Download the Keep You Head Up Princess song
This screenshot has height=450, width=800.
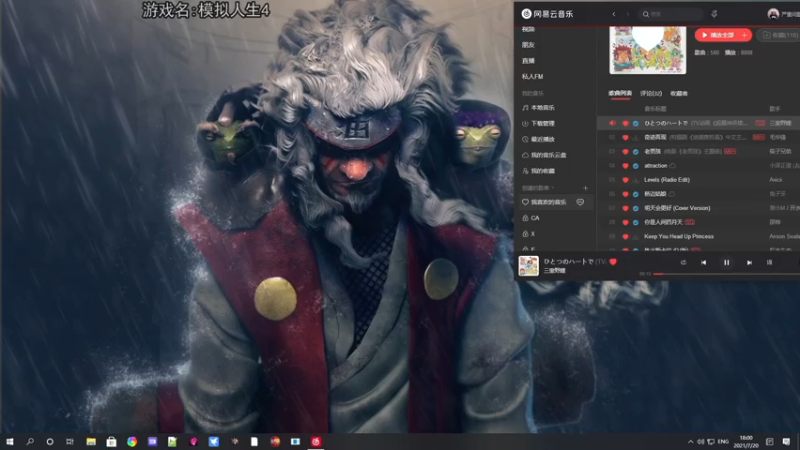pos(636,237)
